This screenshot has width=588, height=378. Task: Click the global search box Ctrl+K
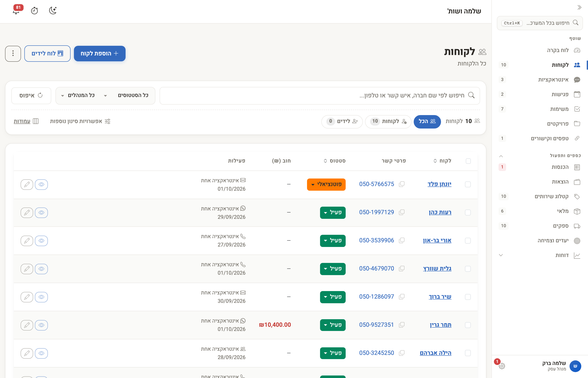click(x=540, y=23)
